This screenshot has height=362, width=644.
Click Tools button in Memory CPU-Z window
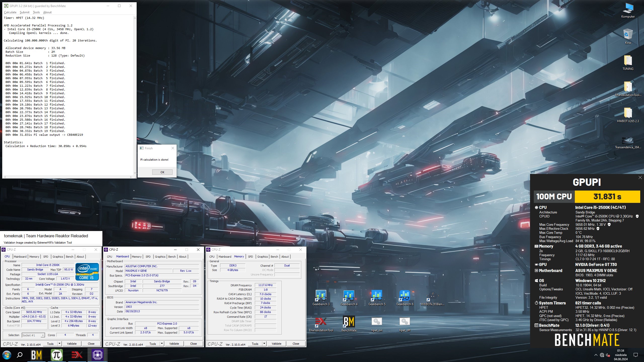tap(255, 344)
